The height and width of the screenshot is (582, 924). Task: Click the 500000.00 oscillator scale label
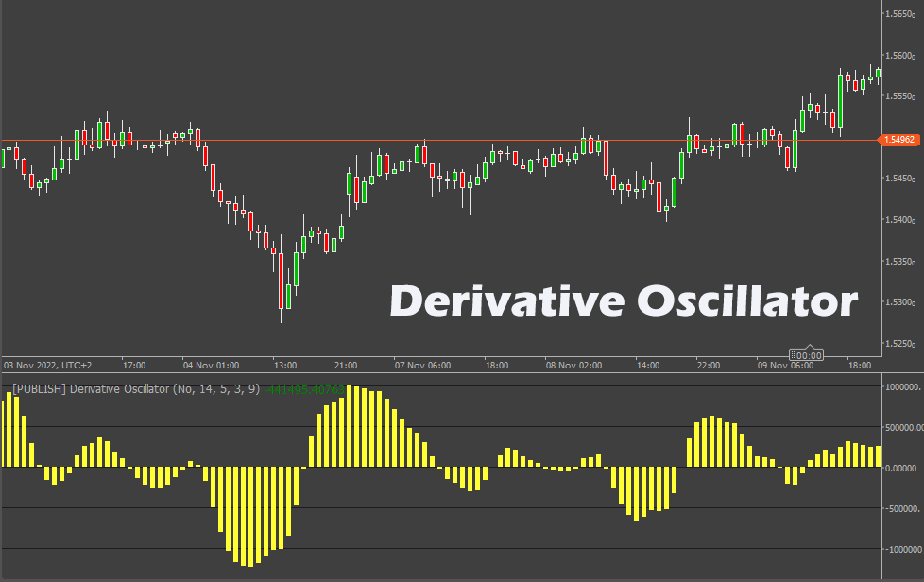click(903, 428)
